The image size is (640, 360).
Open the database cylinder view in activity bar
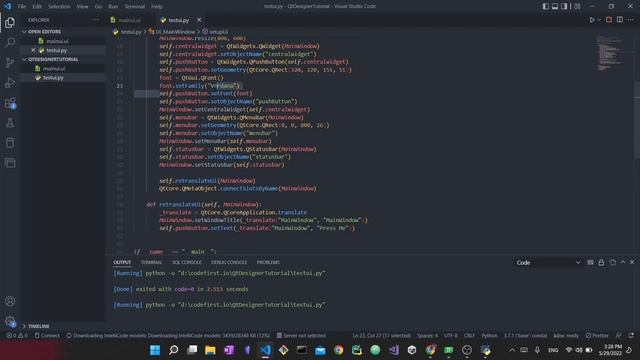(10, 143)
